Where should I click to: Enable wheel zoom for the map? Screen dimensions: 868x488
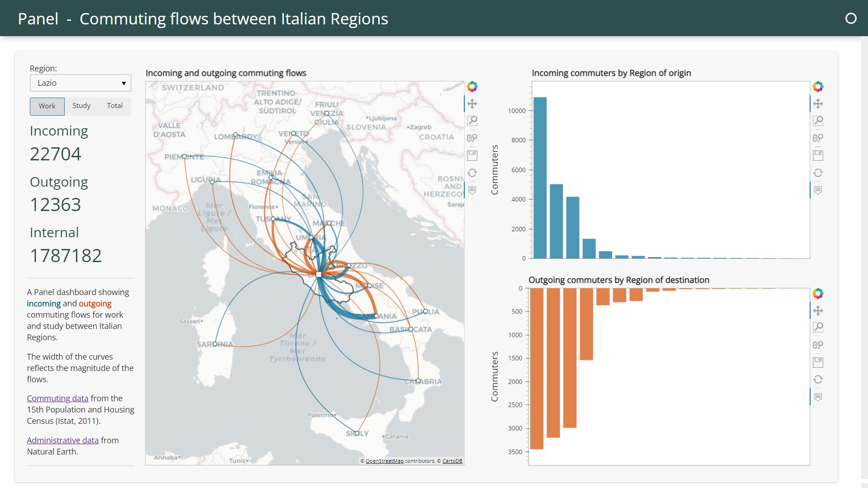tap(472, 138)
